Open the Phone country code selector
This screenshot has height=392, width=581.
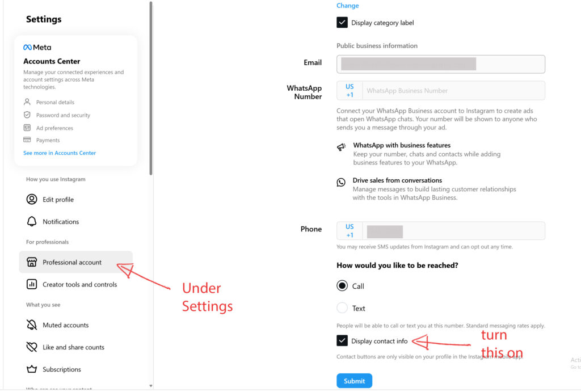350,230
